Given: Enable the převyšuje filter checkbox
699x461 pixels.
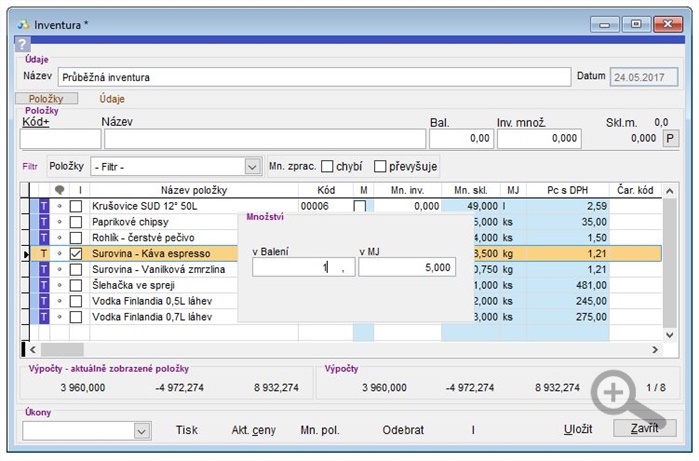Looking at the screenshot, I should coord(380,166).
